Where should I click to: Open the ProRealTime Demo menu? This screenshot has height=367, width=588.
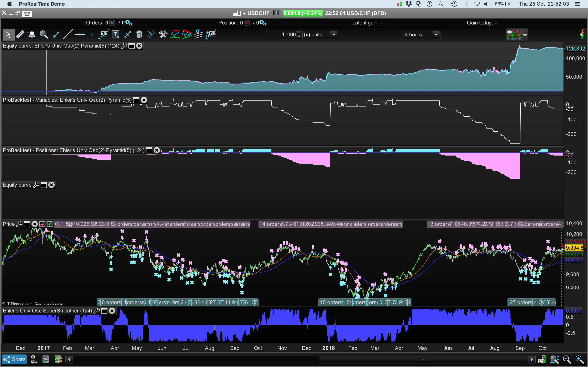click(x=41, y=4)
